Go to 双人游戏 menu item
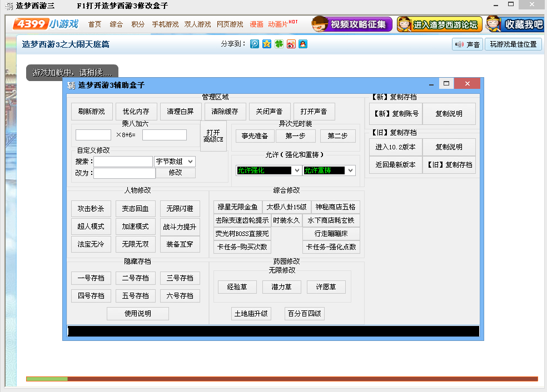547x392 pixels. [x=198, y=24]
